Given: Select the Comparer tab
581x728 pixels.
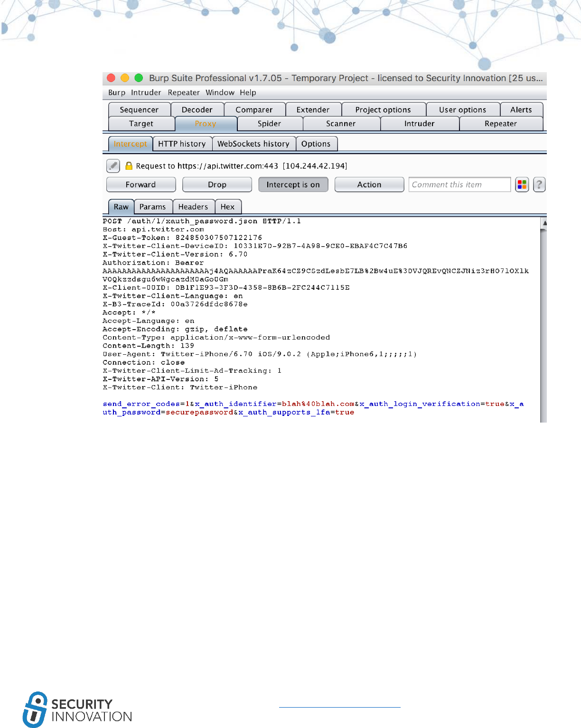Looking at the screenshot, I should (x=254, y=110).
